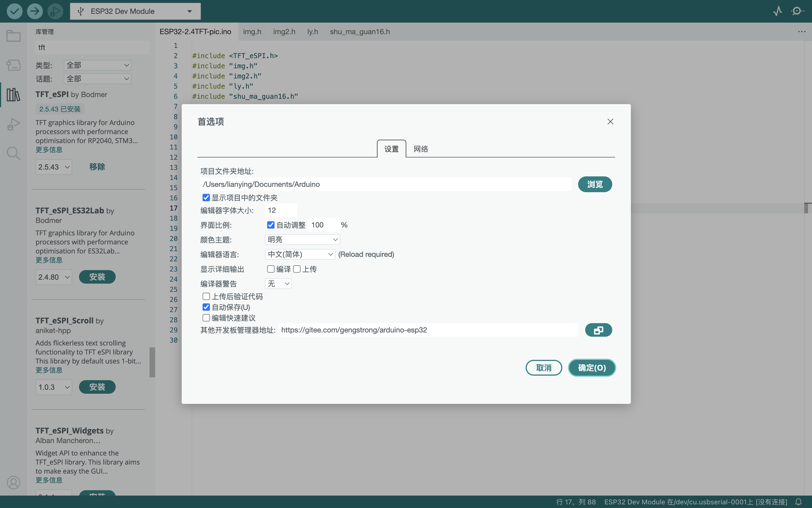Enable 上传后验证代码 checkbox
Viewport: 812px width, 508px height.
(x=206, y=296)
